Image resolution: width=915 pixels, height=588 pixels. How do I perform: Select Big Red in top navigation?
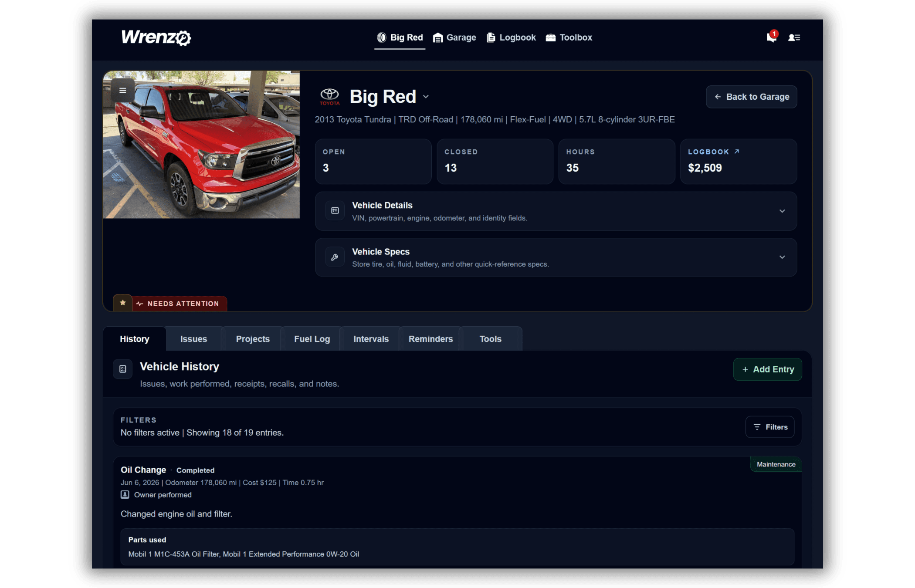pyautogui.click(x=400, y=37)
